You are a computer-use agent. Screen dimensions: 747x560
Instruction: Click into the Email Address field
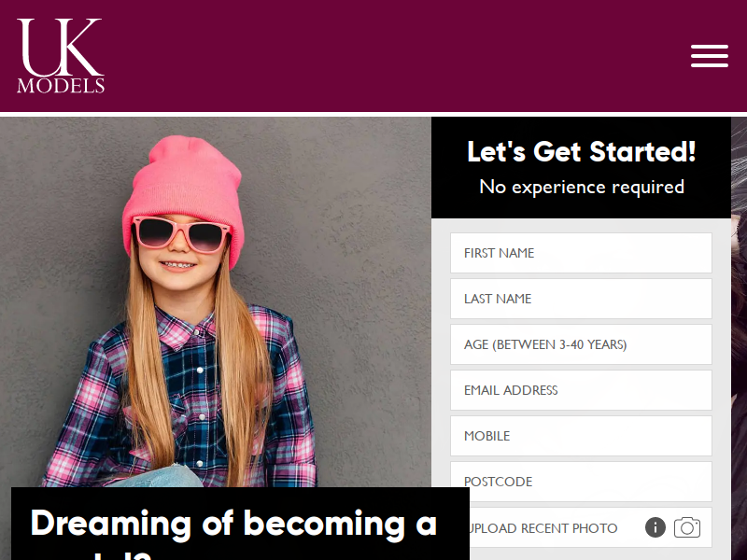[x=581, y=390]
